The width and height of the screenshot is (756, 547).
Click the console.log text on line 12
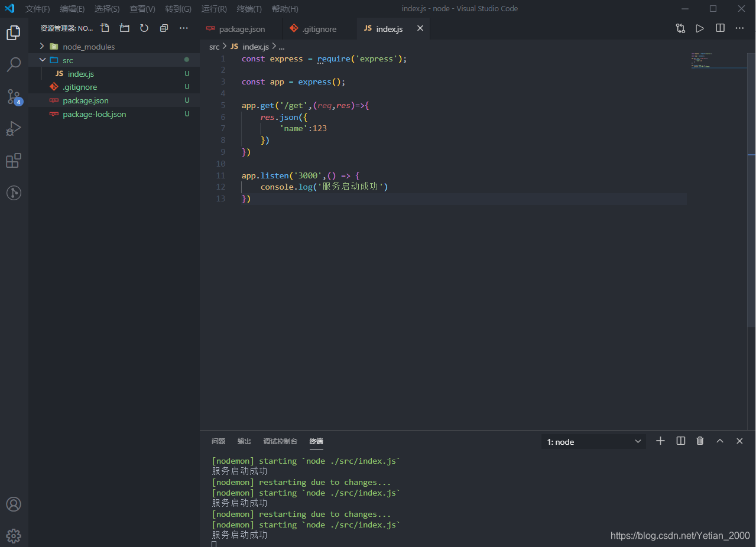click(x=286, y=187)
